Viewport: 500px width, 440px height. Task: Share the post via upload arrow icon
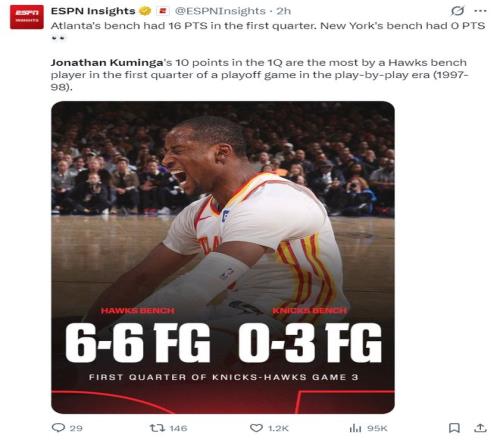coord(480,428)
